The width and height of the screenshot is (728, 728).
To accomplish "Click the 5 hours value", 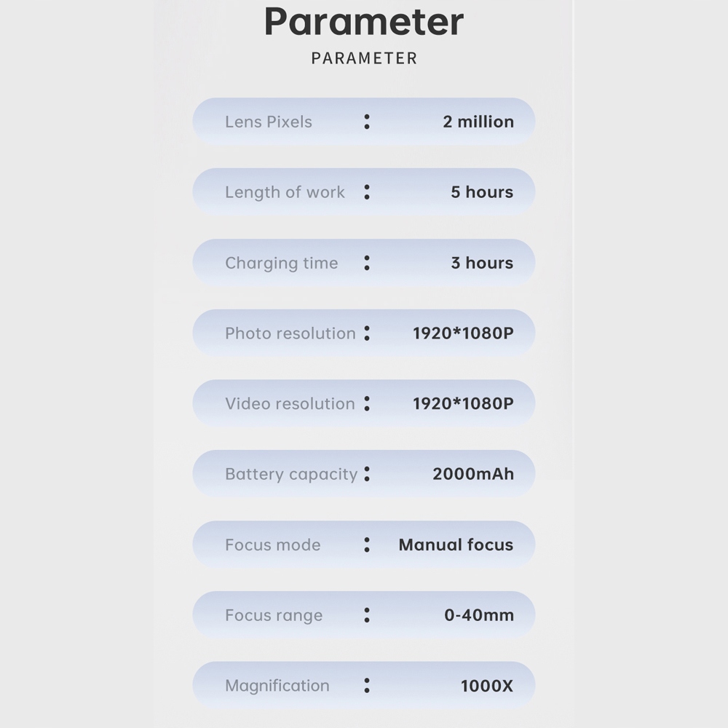I will coord(482,192).
